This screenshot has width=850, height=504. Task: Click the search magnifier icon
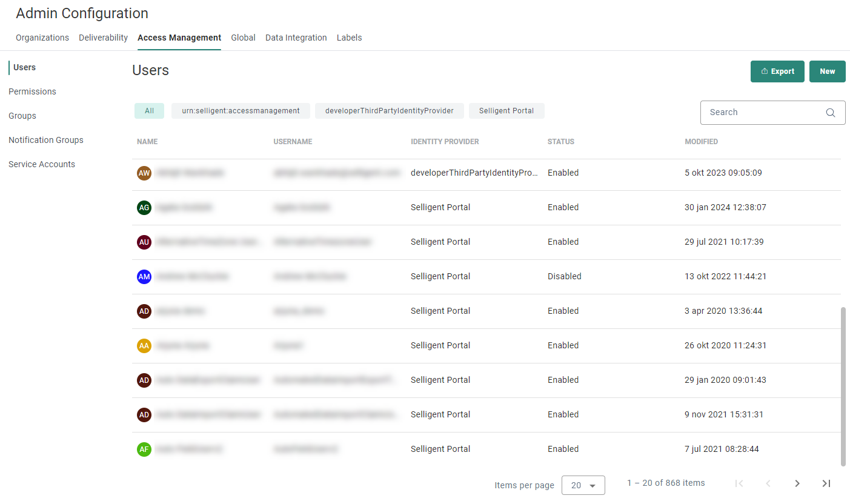[831, 113]
